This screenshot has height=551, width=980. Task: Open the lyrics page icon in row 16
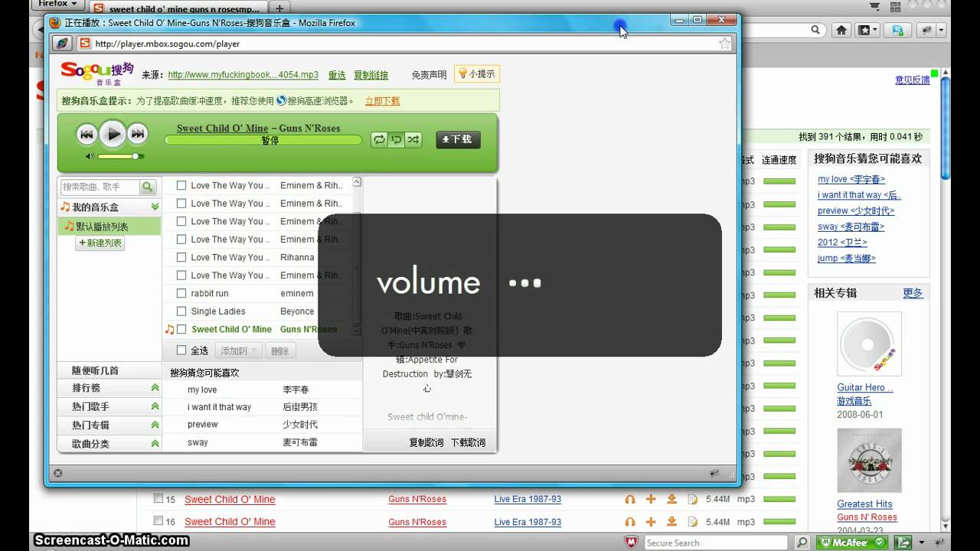click(x=693, y=522)
